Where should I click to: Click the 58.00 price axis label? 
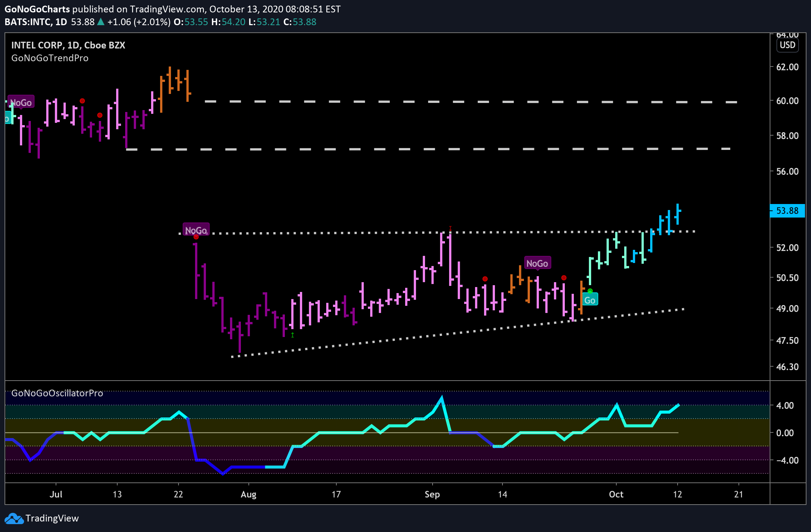pyautogui.click(x=787, y=136)
